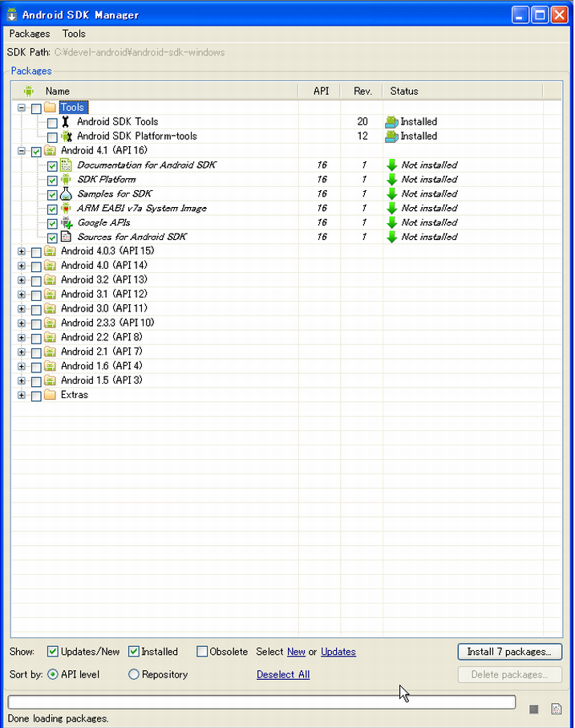The width and height of the screenshot is (575, 728).
Task: Expand the Extras node
Action: point(22,396)
